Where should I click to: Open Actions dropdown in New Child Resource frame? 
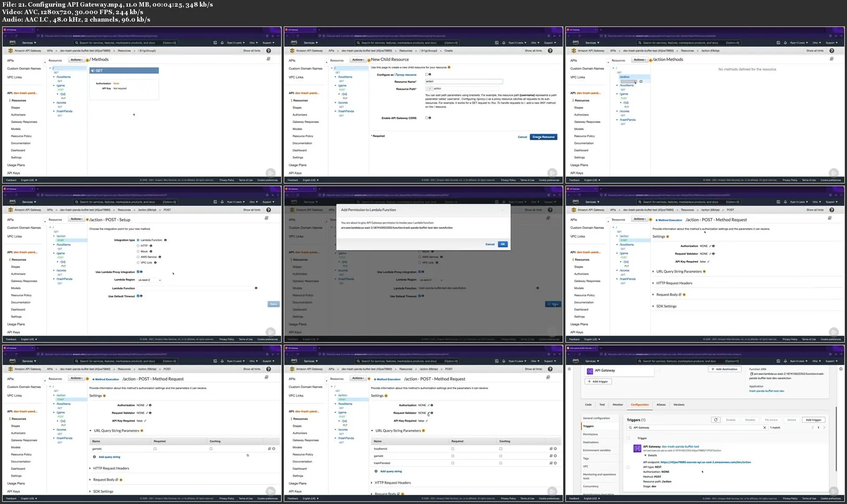click(358, 60)
